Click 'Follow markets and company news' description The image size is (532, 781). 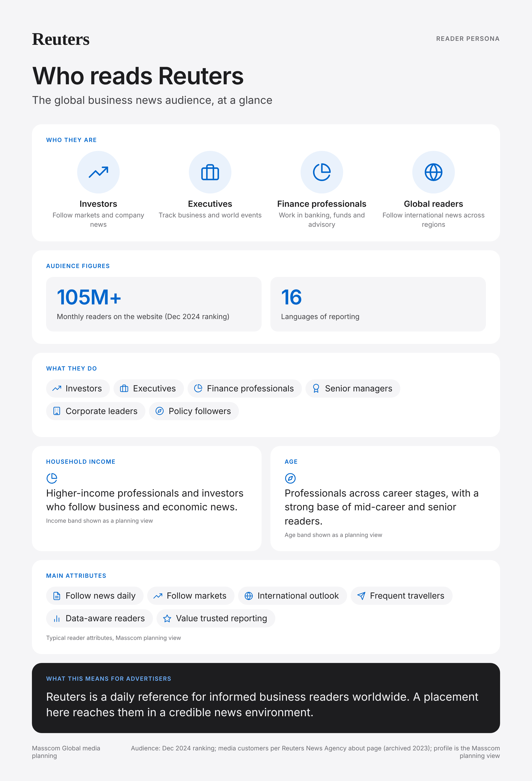(x=98, y=220)
